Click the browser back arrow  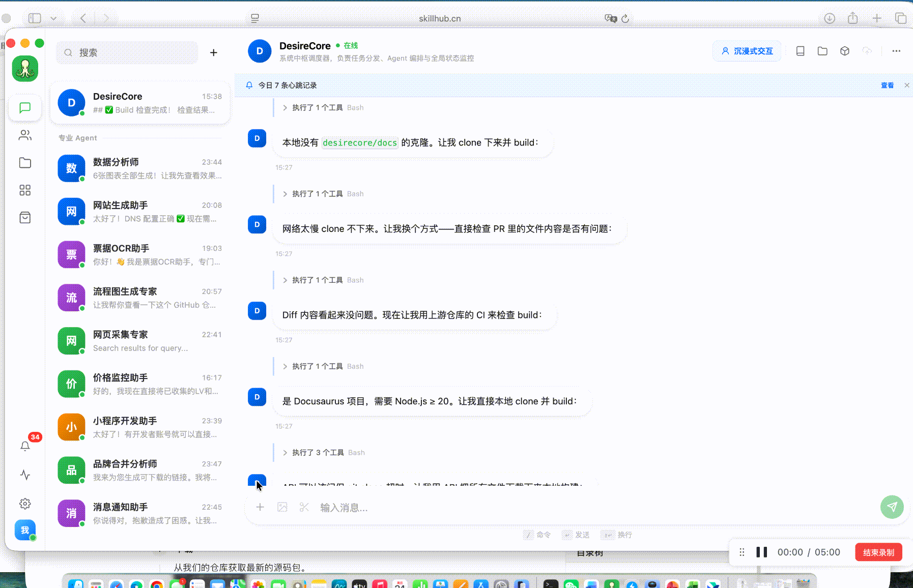coord(83,18)
